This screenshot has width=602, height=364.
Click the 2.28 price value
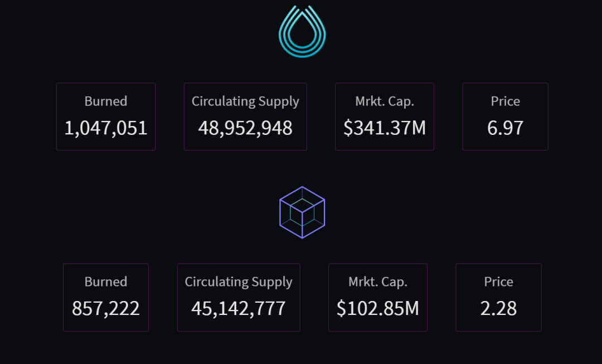[x=498, y=308]
